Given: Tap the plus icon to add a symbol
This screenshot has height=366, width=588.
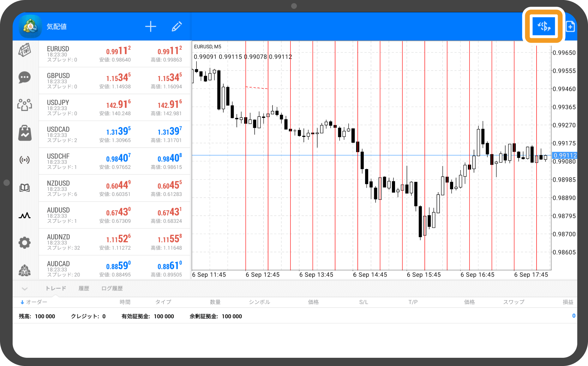Looking at the screenshot, I should pos(151,27).
